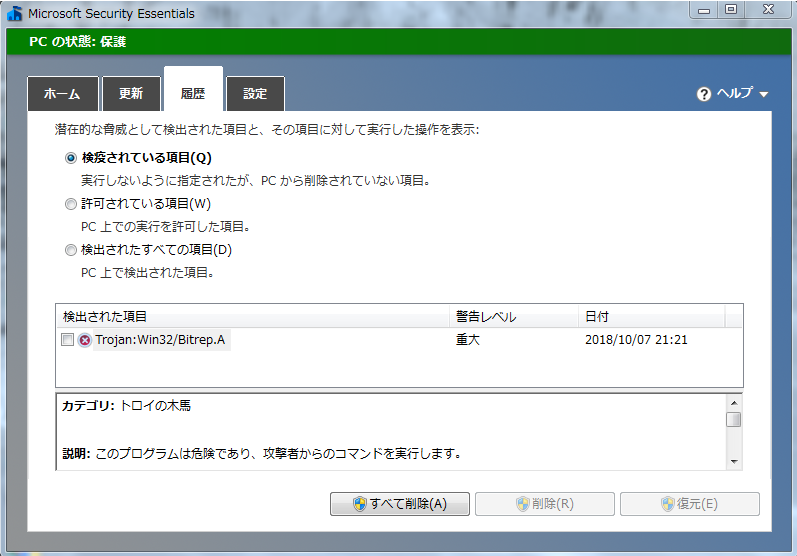Click the ヘルプ link text
Screen dimensions: 797x556
point(734,94)
